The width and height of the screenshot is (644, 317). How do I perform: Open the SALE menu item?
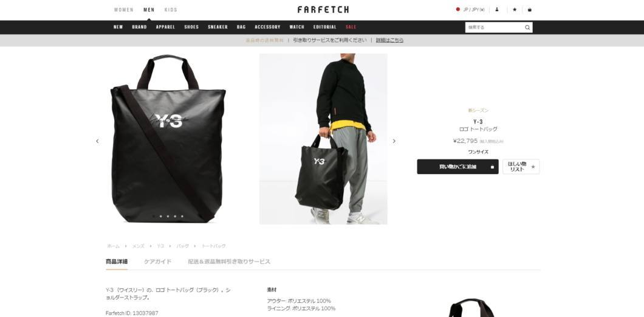tap(351, 27)
